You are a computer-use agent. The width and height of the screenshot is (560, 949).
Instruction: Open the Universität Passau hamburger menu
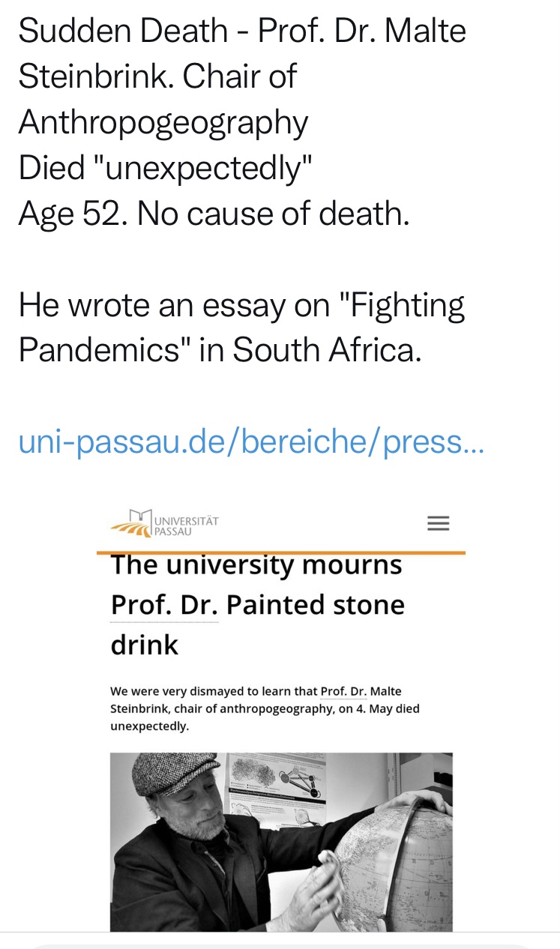pos(438,523)
